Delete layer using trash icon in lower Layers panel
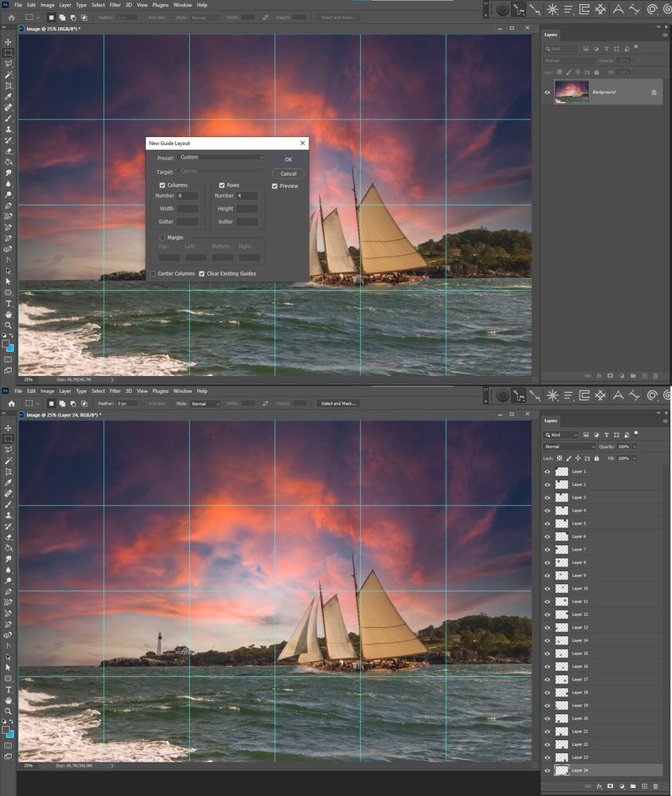 [x=655, y=786]
